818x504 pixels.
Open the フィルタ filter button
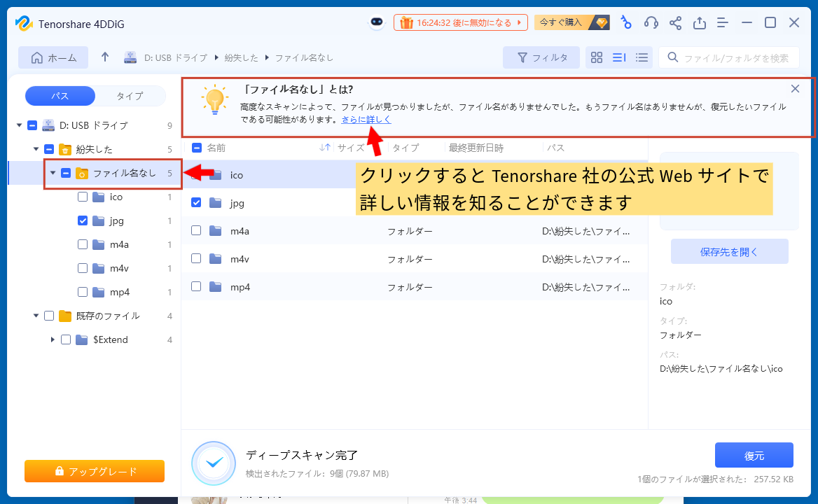coord(541,57)
